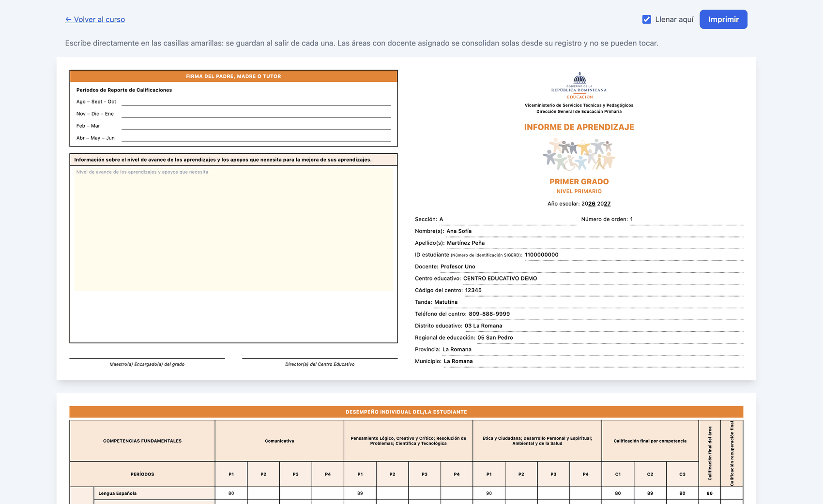Click Calificación final por competencia header

click(650, 441)
